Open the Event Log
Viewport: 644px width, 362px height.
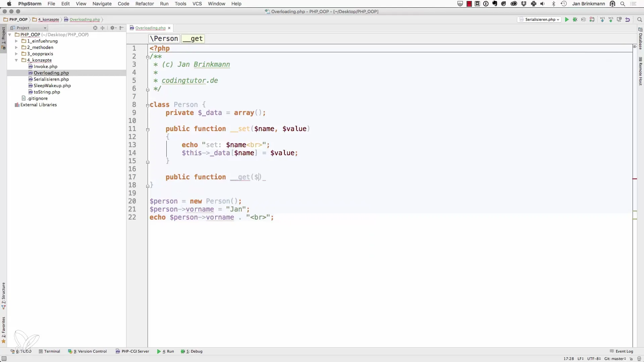(621, 351)
